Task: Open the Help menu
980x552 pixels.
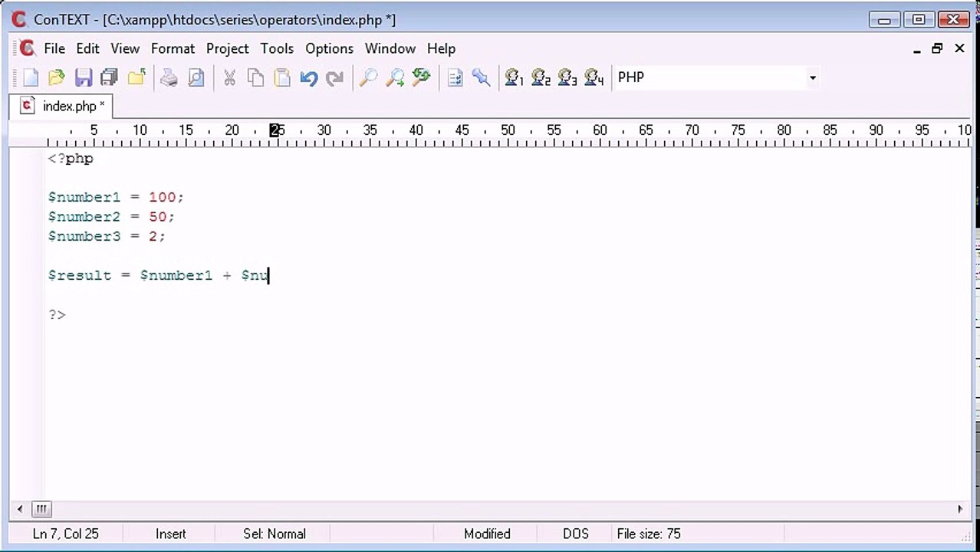Action: click(x=441, y=48)
